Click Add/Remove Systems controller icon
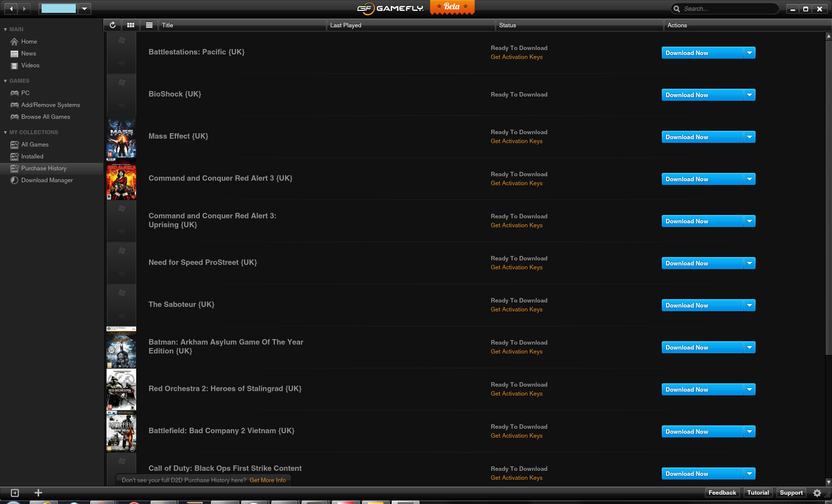The width and height of the screenshot is (832, 504). (14, 105)
